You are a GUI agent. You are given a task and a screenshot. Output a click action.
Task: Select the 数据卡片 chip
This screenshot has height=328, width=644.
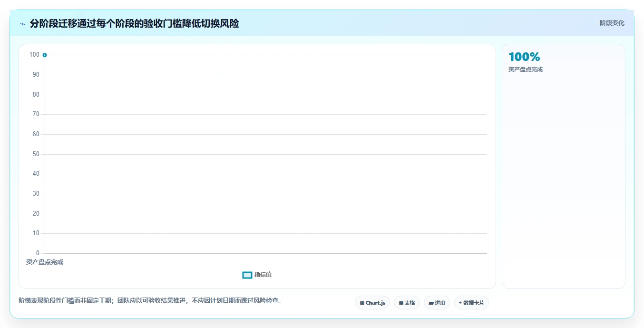471,303
